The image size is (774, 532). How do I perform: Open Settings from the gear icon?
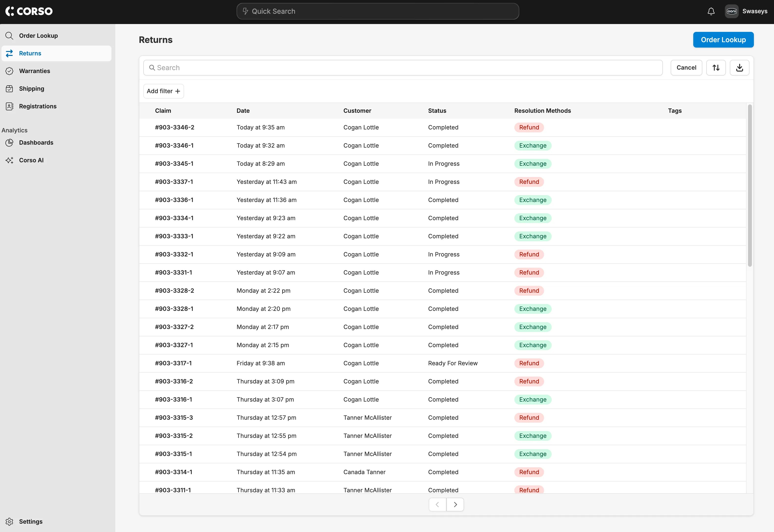coord(9,521)
